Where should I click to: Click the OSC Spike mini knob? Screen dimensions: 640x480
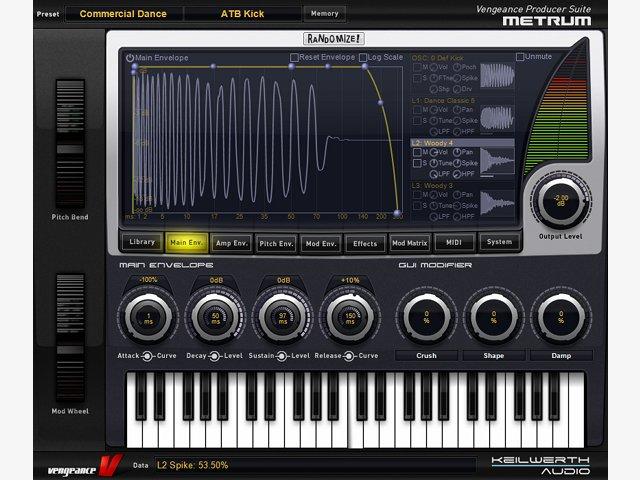457,78
